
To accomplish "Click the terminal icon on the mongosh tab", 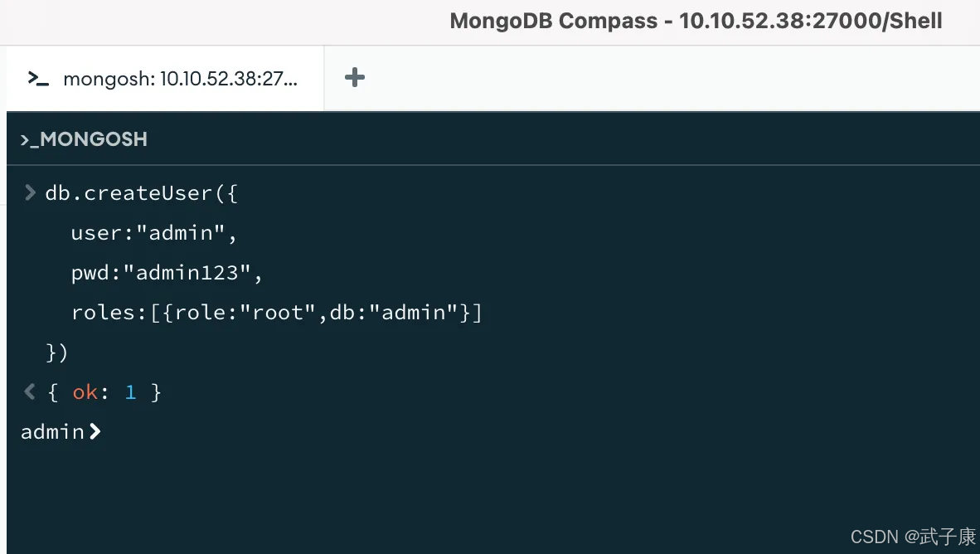I will tap(37, 78).
